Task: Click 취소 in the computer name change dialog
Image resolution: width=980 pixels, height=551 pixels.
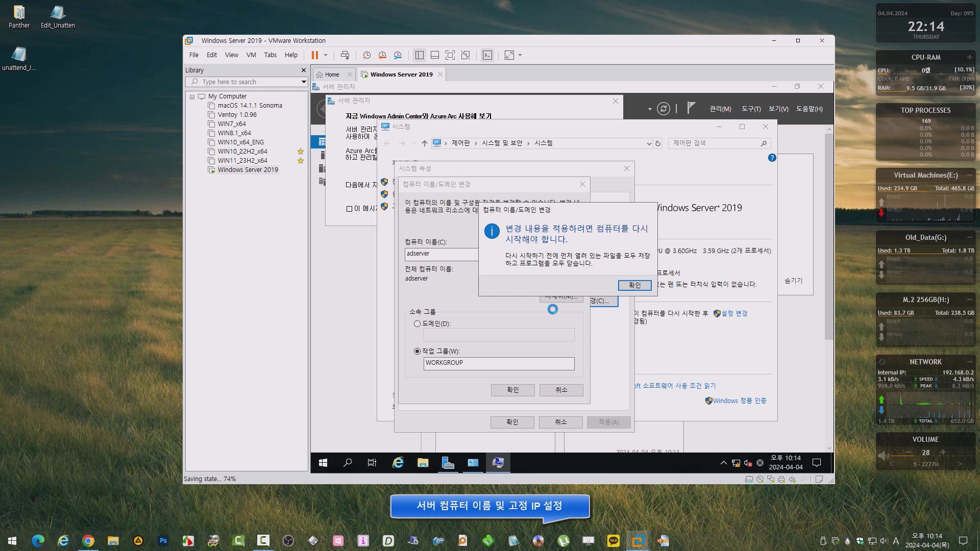Action: point(561,390)
